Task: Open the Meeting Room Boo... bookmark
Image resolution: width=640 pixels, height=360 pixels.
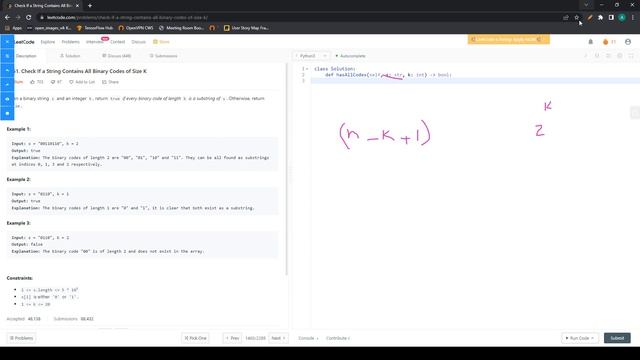Action: coord(181,28)
